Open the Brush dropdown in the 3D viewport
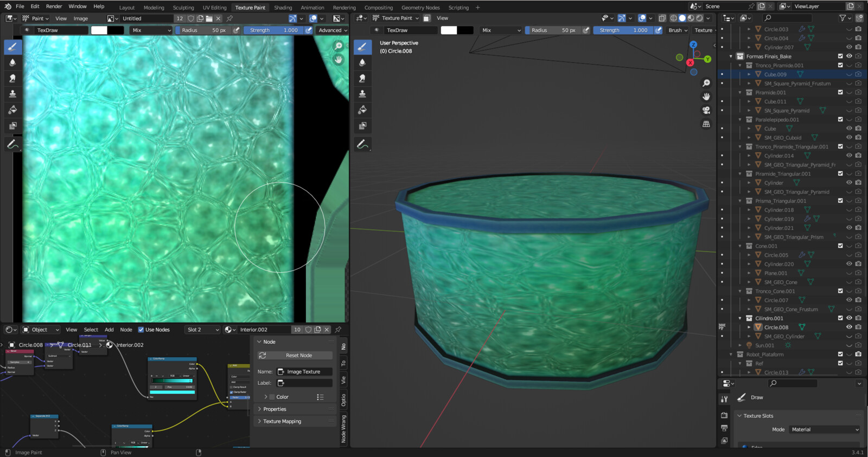Screen dimensions: 868x457 tap(678, 30)
